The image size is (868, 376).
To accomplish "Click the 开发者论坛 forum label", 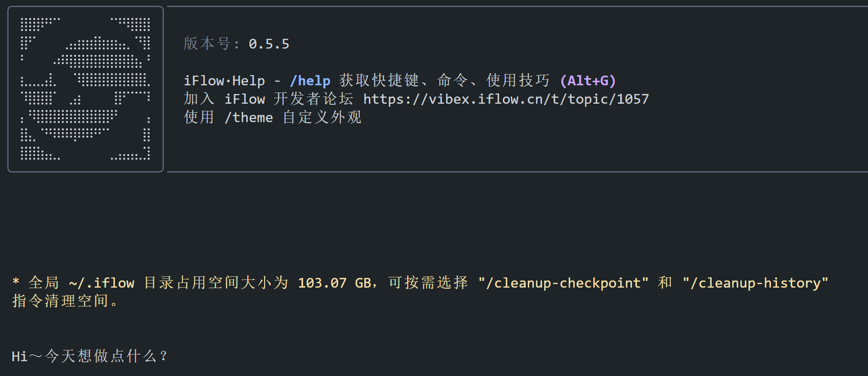I will pos(313,99).
